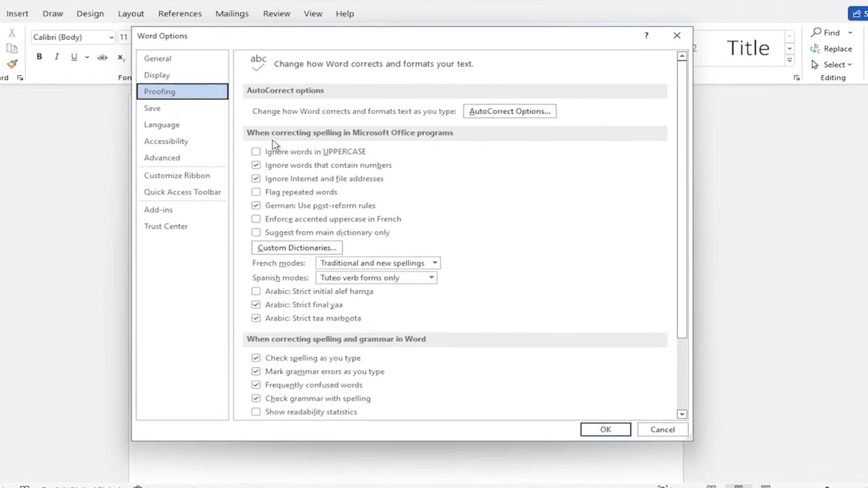Confirm with the OK button
This screenshot has width=868, height=488.
pyautogui.click(x=606, y=430)
